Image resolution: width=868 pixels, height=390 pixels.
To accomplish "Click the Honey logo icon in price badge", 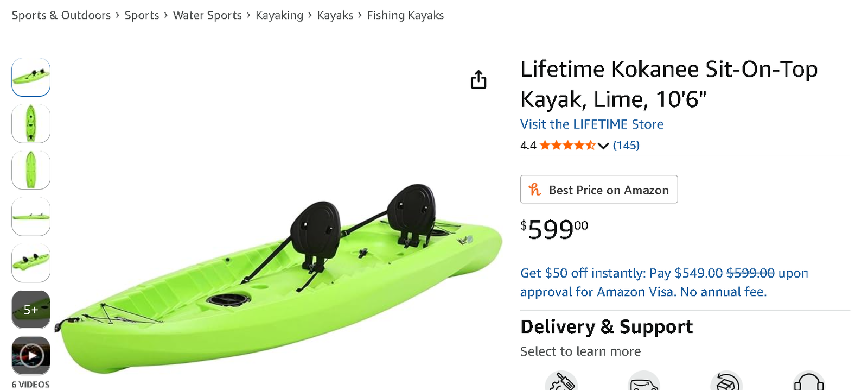I will 535,190.
